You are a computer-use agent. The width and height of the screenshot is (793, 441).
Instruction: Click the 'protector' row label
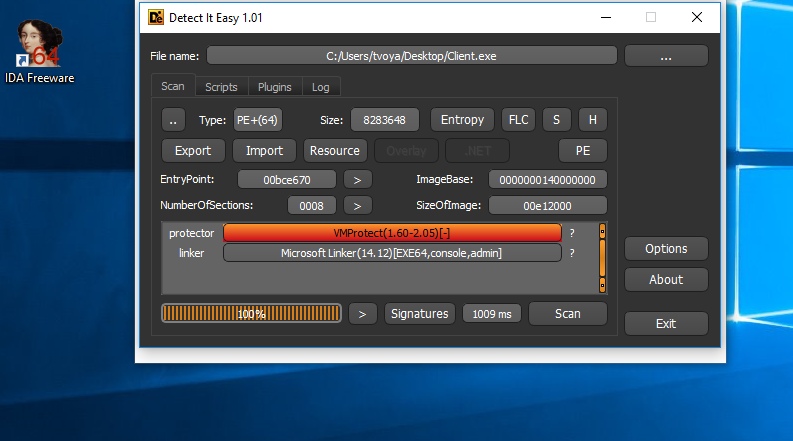pos(192,233)
